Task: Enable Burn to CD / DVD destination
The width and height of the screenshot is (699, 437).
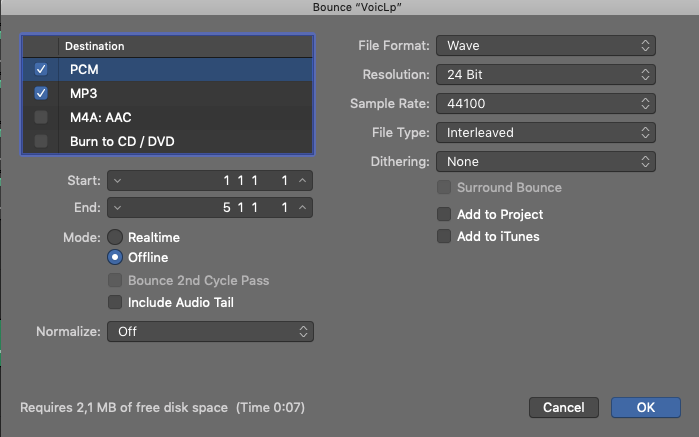Action: tap(41, 141)
